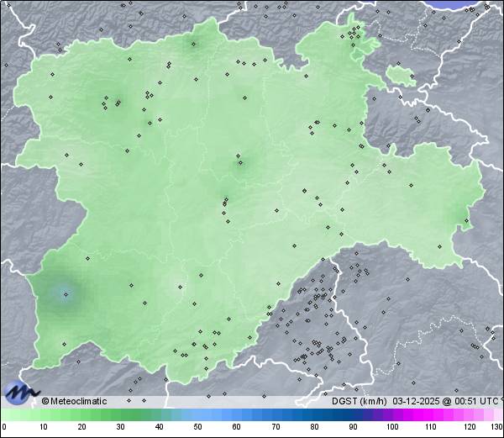Image resolution: width=504 pixels, height=438 pixels.
Task: Open the © Meteoclimatic copyright link
Action: 74,401
